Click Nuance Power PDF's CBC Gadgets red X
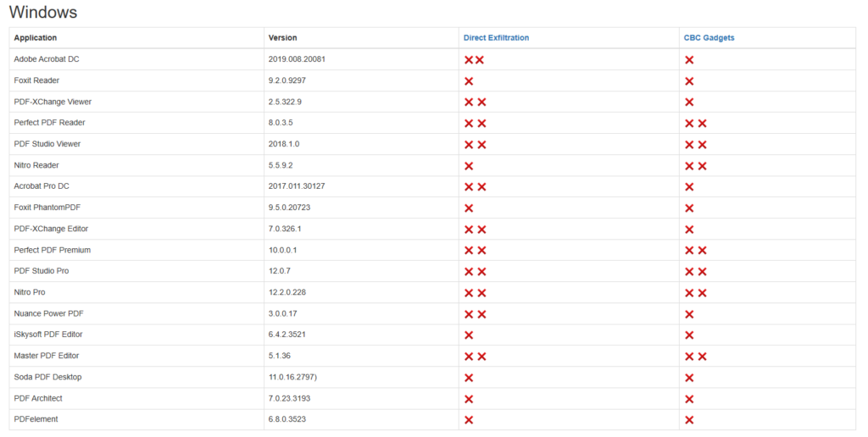 (x=689, y=314)
